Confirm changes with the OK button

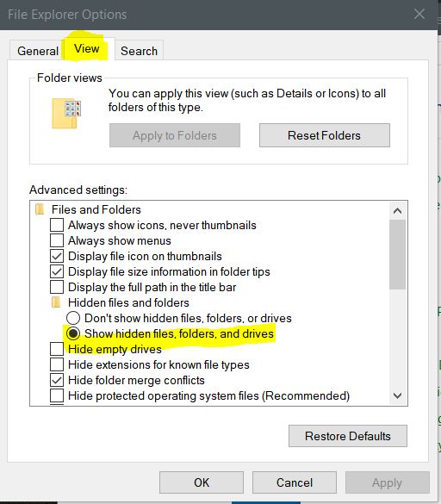[202, 482]
